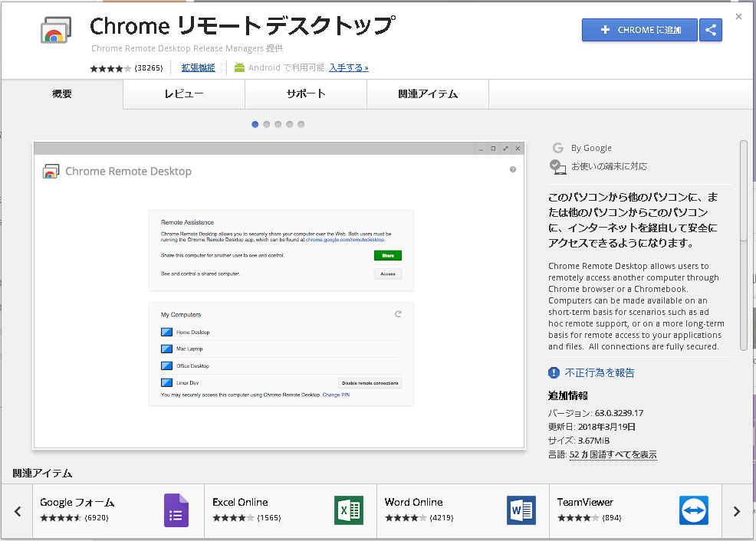
Task: Open the Word Online related item
Action: pos(463,511)
